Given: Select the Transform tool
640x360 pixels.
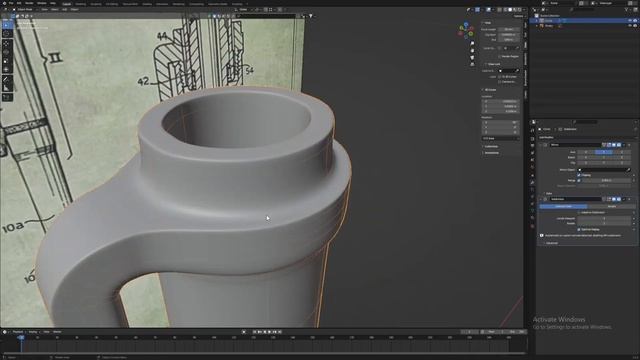Looking at the screenshot, I should (x=7, y=70).
